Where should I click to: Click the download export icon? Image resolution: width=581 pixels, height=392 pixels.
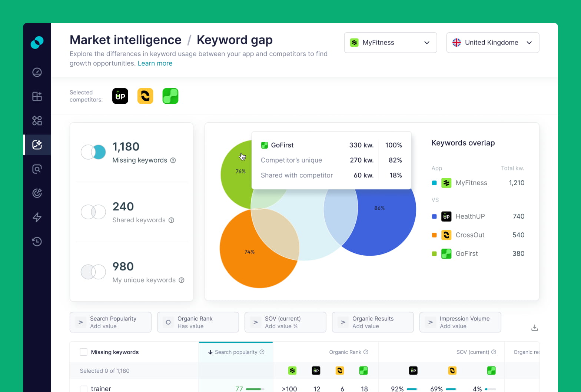pos(534,328)
